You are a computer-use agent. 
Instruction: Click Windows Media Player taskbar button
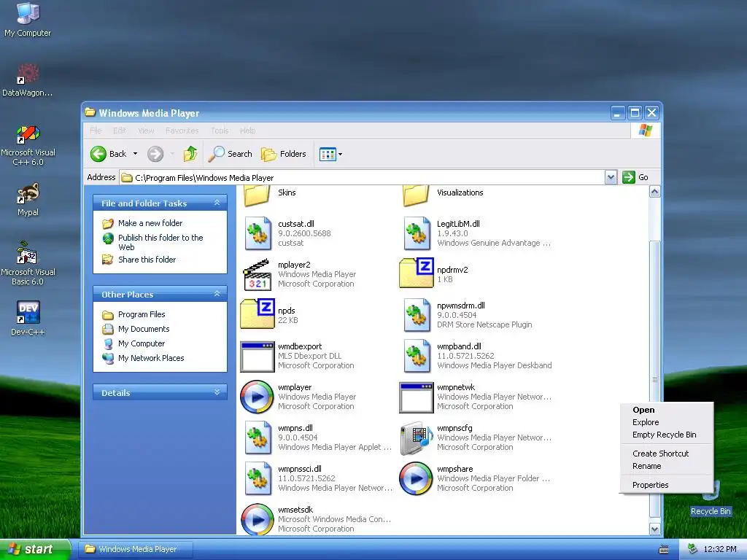[136, 549]
